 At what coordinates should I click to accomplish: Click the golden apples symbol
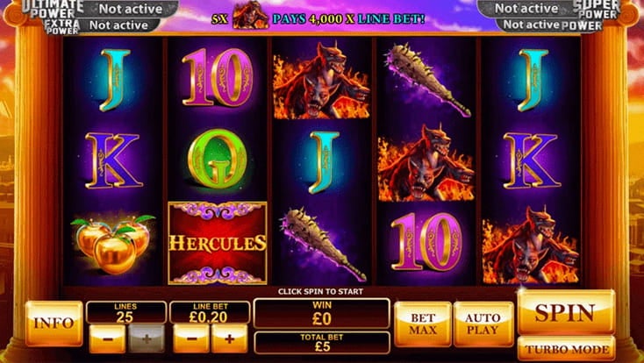click(113, 243)
